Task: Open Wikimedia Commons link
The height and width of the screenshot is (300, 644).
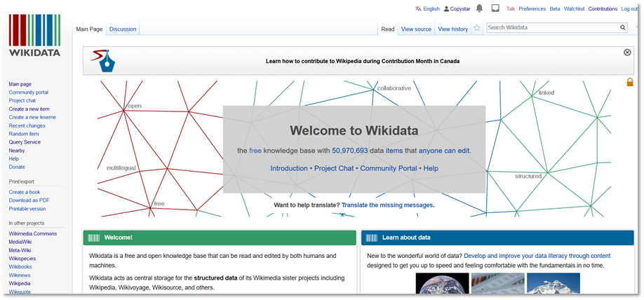Action: pyautogui.click(x=33, y=234)
